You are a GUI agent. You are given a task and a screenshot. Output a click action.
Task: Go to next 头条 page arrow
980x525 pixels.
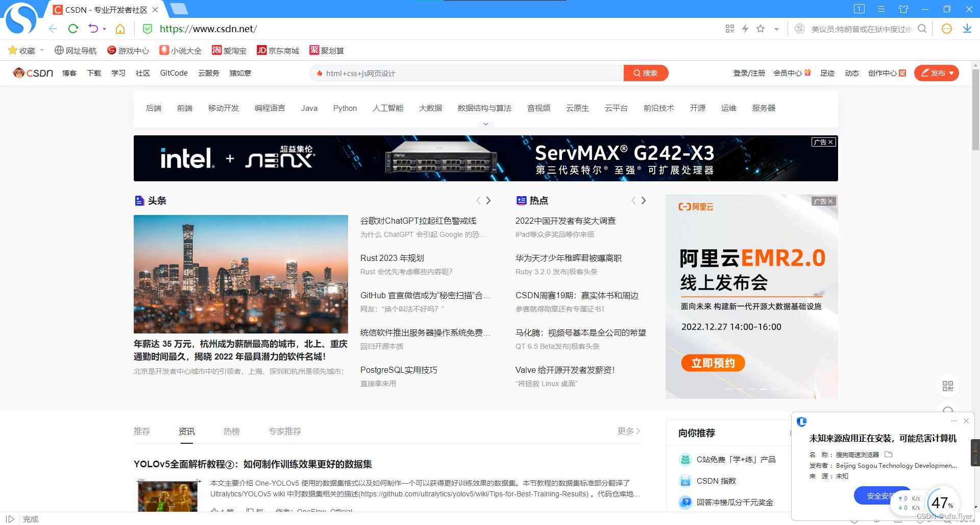488,201
